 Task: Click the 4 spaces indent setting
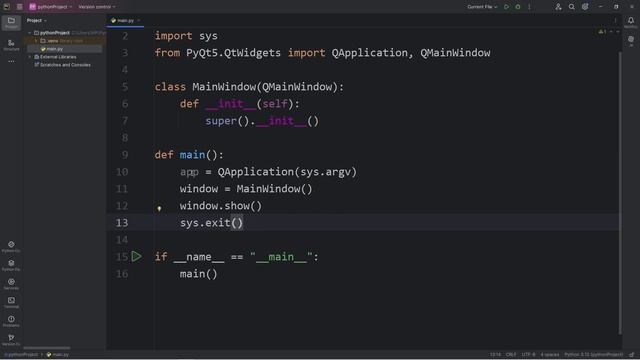550,355
